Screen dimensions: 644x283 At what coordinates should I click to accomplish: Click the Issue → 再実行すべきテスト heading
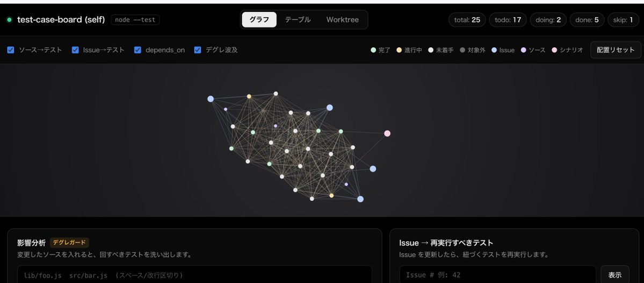coord(446,243)
